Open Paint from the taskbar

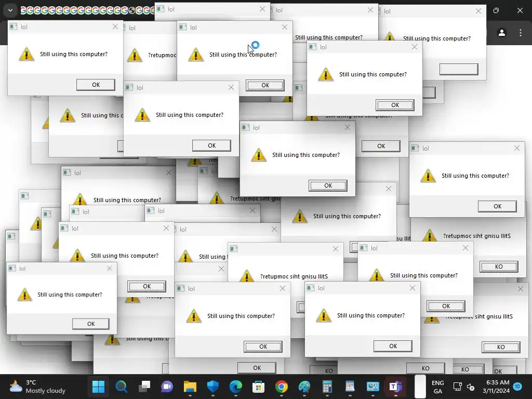[x=304, y=387]
